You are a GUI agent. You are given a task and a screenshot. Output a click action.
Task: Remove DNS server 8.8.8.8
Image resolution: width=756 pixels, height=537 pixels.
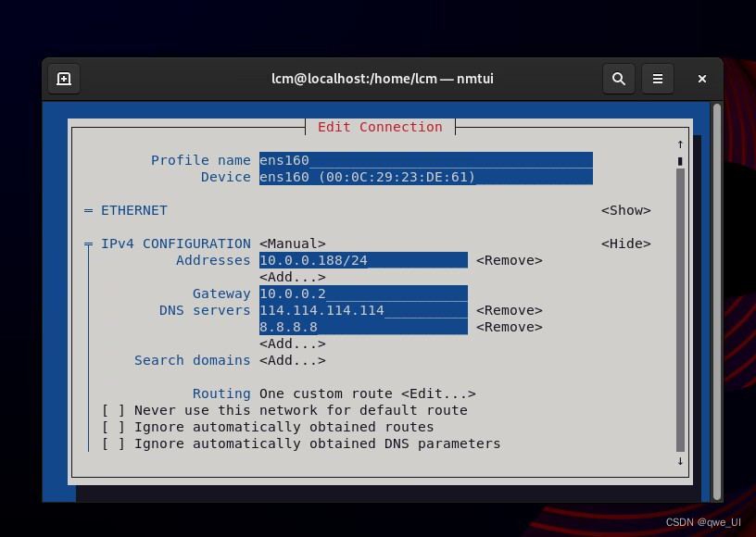pyautogui.click(x=510, y=327)
